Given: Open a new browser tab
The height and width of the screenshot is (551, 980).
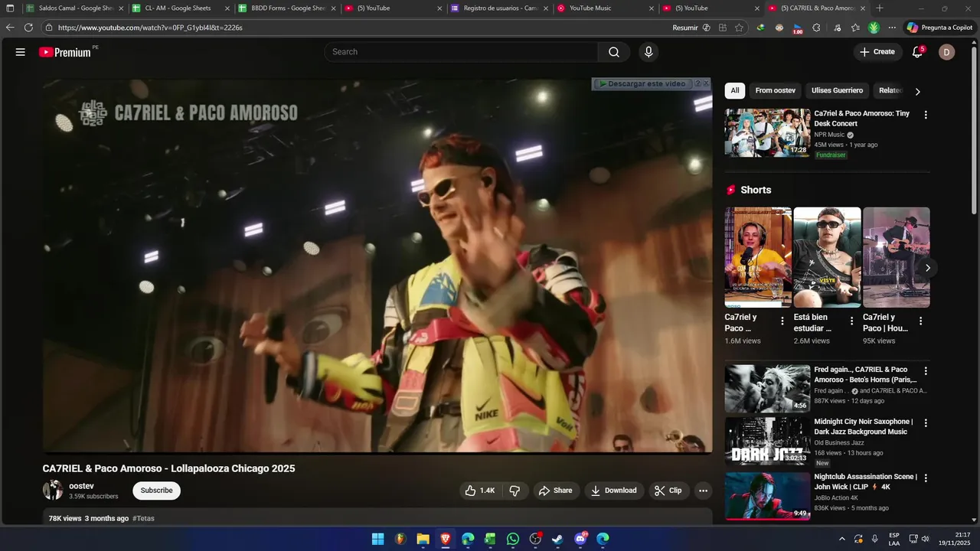Looking at the screenshot, I should pos(879,8).
